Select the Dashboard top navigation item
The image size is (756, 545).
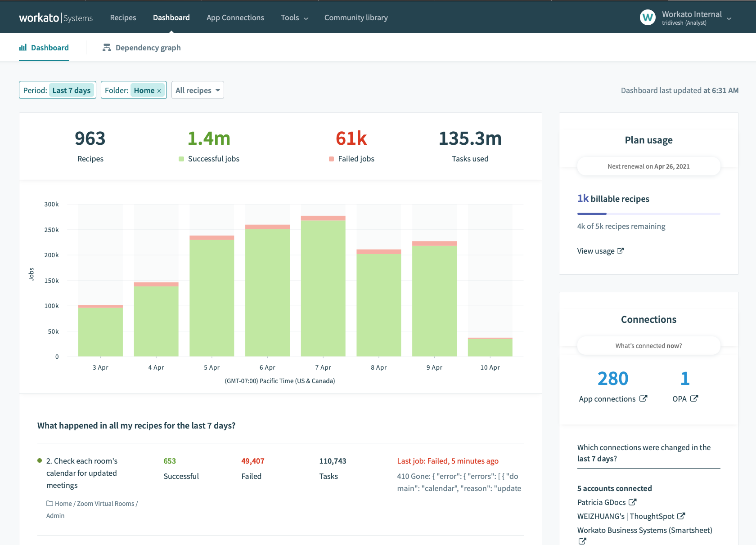171,18
